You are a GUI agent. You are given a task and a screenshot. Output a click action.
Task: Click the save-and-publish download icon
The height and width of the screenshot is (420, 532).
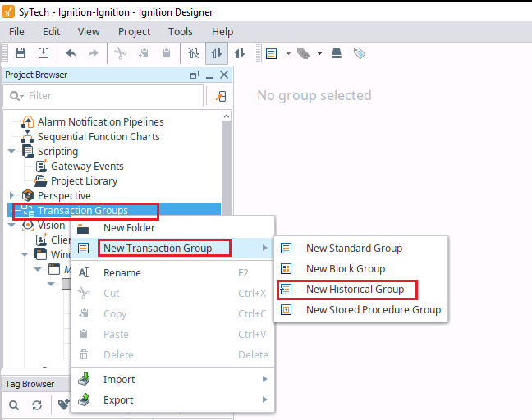click(x=44, y=53)
